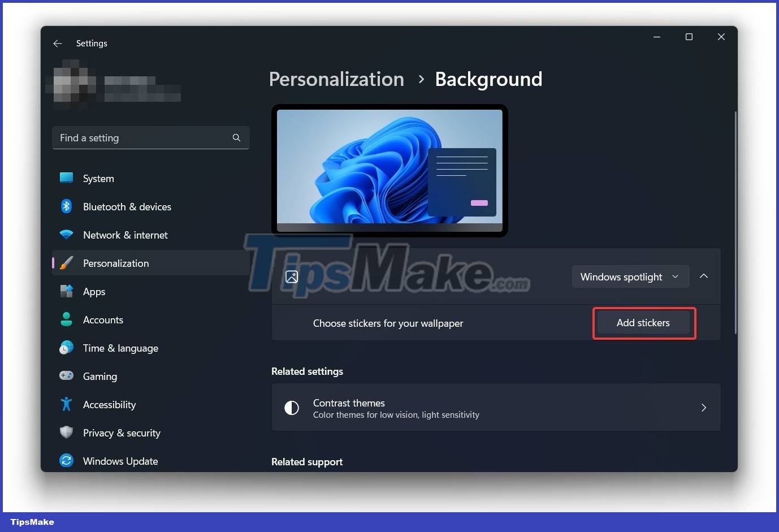Open Windows Update page
This screenshot has height=532, width=779.
pyautogui.click(x=150, y=461)
